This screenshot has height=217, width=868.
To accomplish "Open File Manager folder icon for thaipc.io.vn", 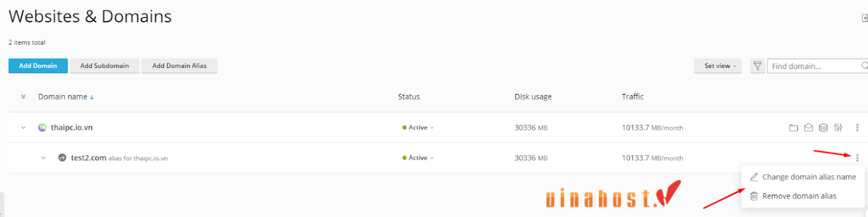I will pyautogui.click(x=793, y=128).
